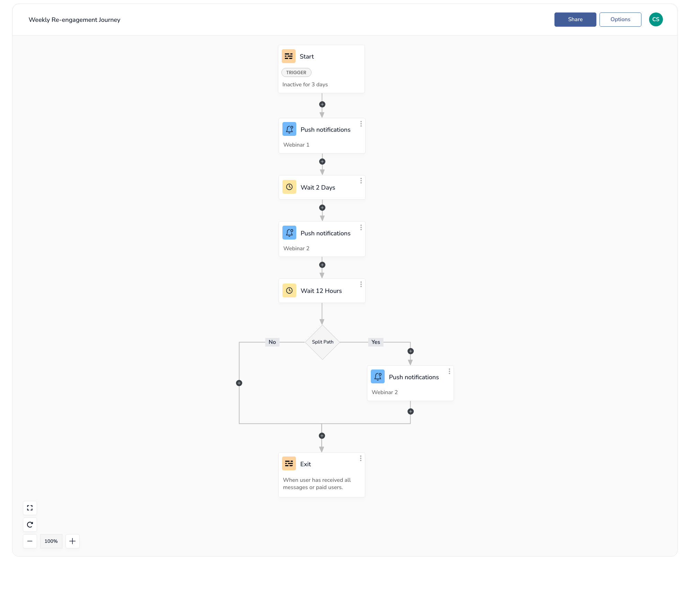Open the Options menu
The width and height of the screenshot is (700, 591).
pos(620,19)
